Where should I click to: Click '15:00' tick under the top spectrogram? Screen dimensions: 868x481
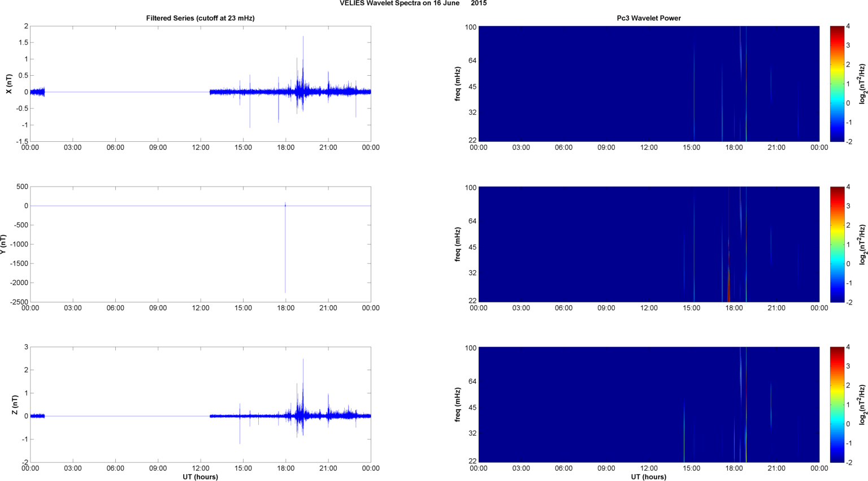point(692,148)
